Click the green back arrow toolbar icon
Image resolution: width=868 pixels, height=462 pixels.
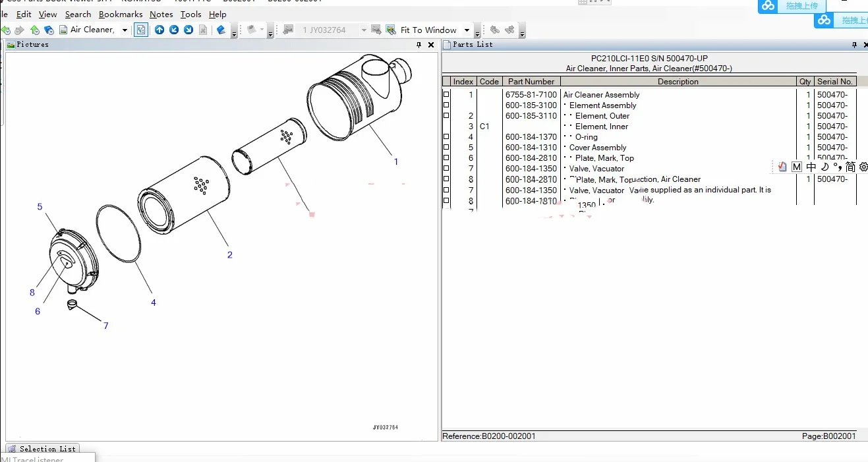(6, 30)
